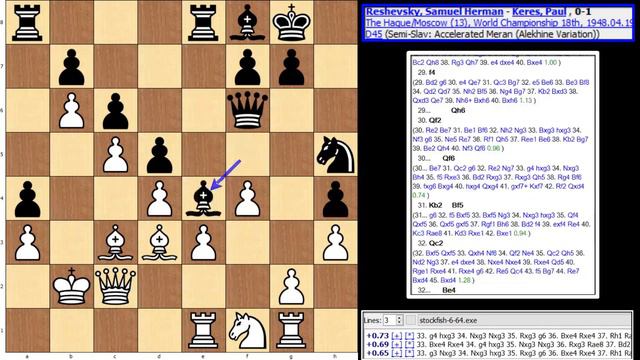Screen dimensions: 640x360
Task: Select the white queen on c2
Action: pos(115,287)
